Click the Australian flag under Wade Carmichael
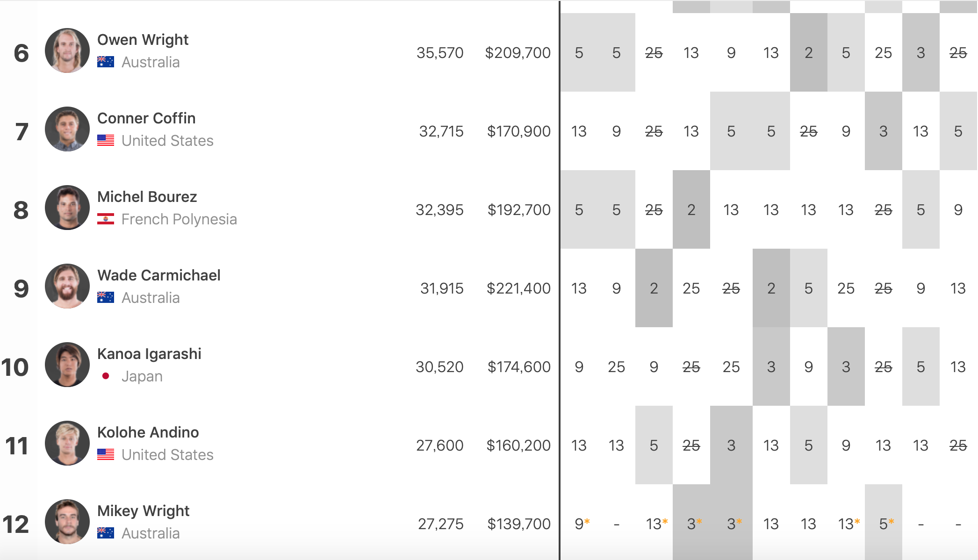The image size is (978, 560). tap(106, 297)
